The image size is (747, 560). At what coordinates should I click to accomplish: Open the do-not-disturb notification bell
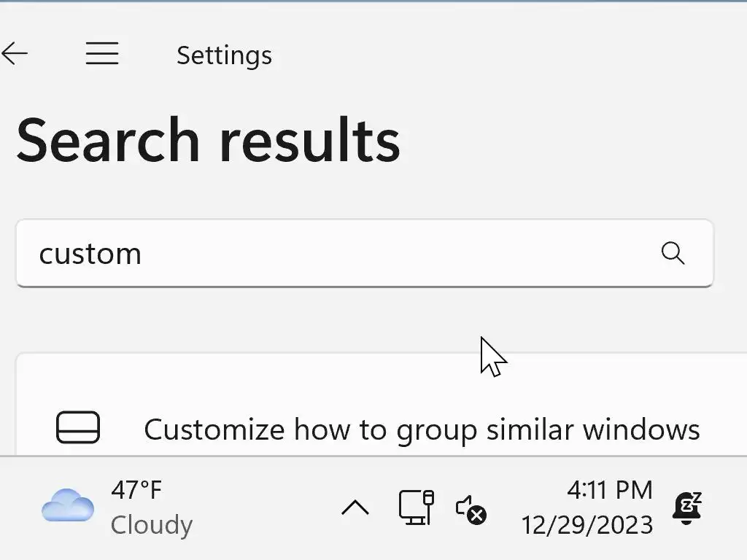pos(687,508)
